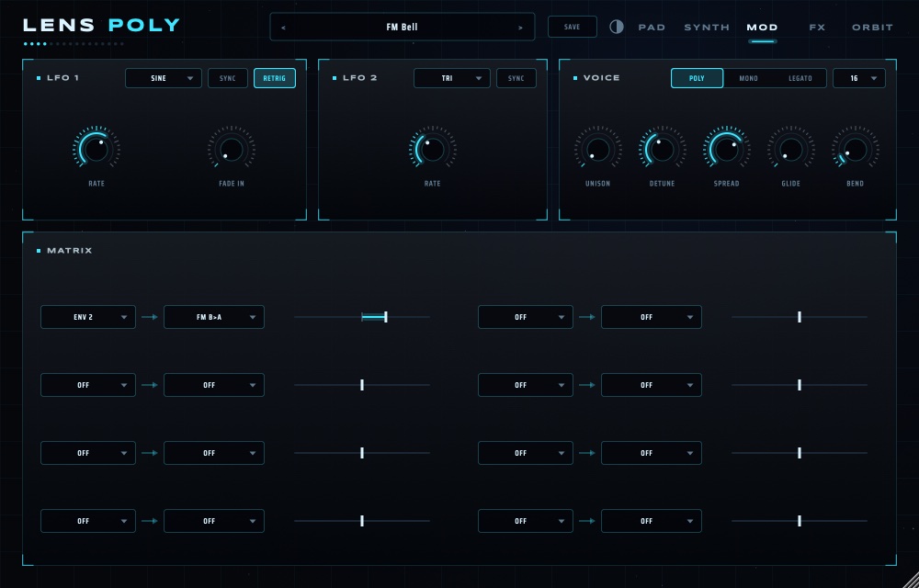The height and width of the screenshot is (588, 919).
Task: Enable Sync for LFO 1
Action: tap(228, 78)
